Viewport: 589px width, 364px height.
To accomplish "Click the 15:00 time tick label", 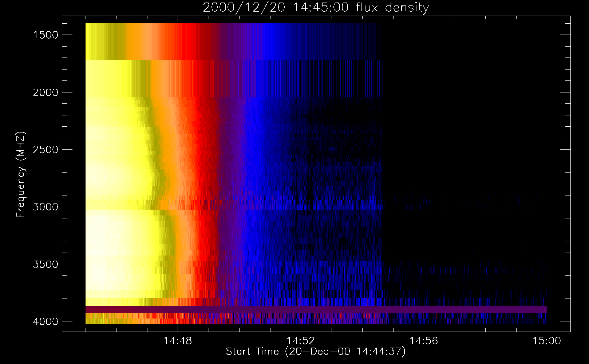I will (547, 341).
